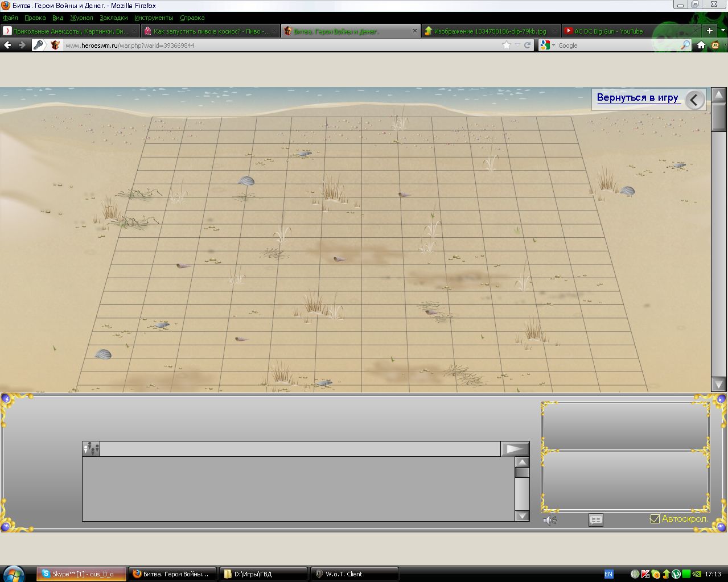Switch to Skype taskbar item

(82, 574)
